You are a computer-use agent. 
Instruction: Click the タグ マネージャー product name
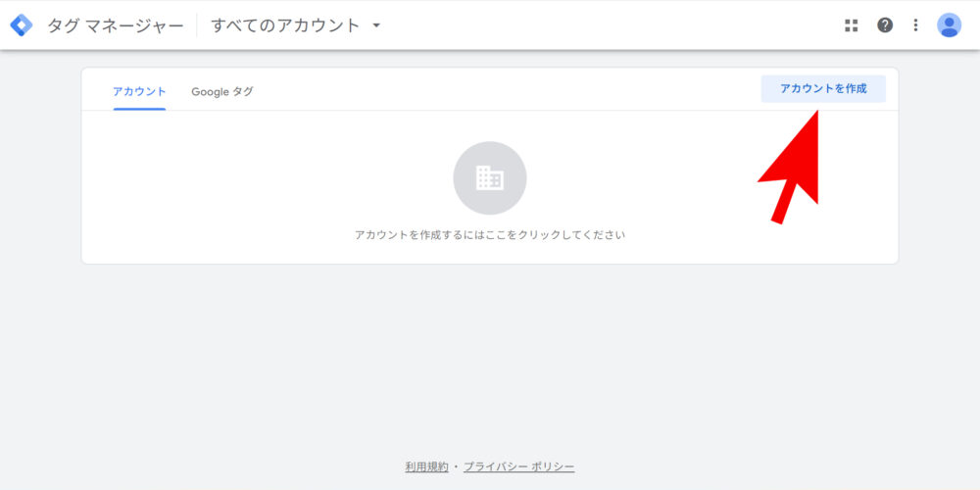115,25
